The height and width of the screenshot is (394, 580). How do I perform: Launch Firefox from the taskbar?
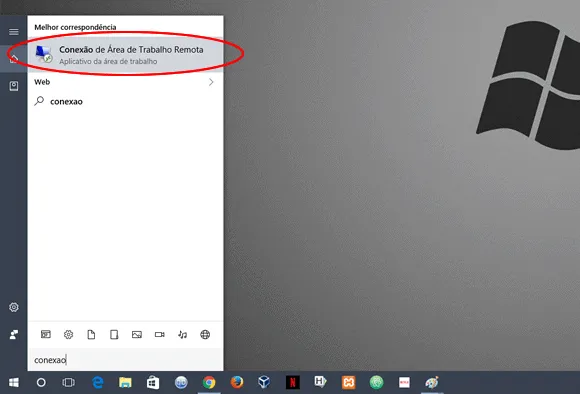click(237, 382)
